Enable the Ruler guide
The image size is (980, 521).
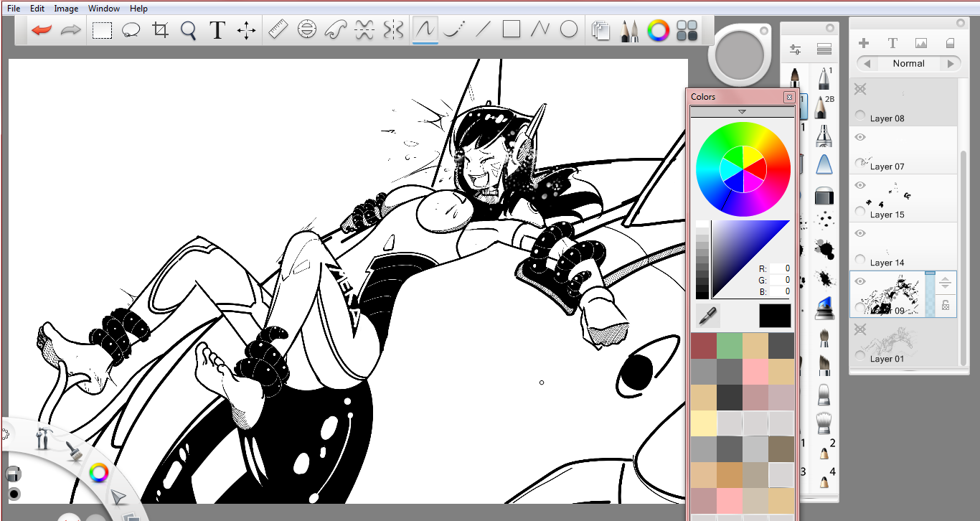[x=278, y=29]
